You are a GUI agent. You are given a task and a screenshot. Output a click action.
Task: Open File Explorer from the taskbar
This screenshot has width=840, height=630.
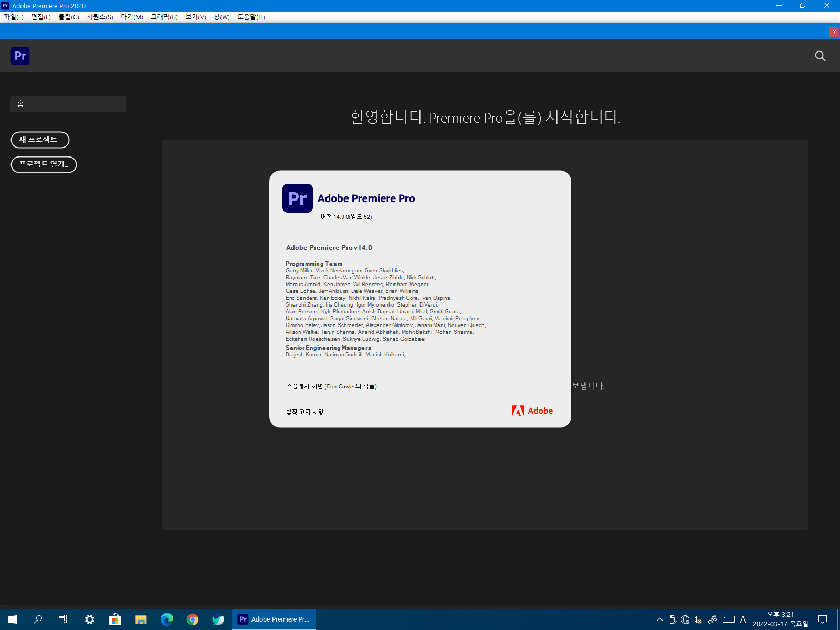[x=141, y=619]
